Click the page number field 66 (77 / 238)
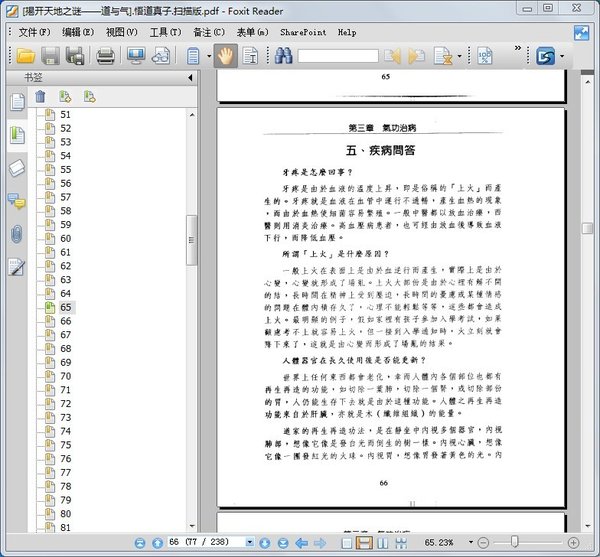 pyautogui.click(x=206, y=542)
